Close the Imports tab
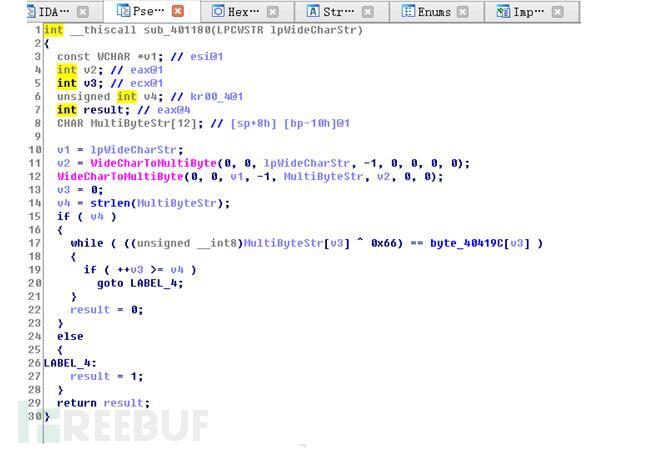 pyautogui.click(x=558, y=12)
